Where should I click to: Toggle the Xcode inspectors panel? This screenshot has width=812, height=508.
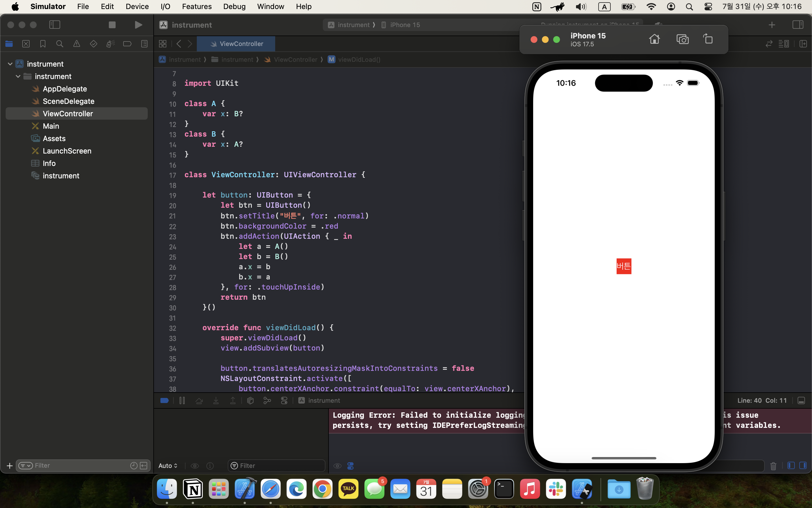798,25
